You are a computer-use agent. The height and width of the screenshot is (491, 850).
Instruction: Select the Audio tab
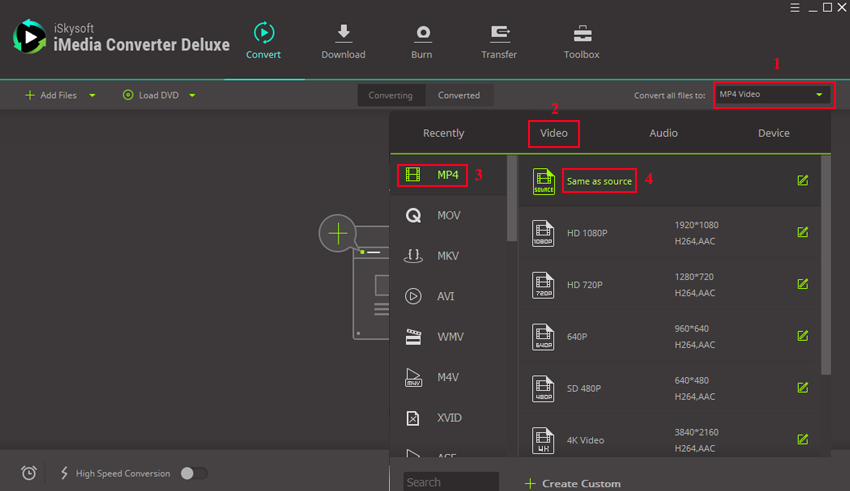click(664, 133)
